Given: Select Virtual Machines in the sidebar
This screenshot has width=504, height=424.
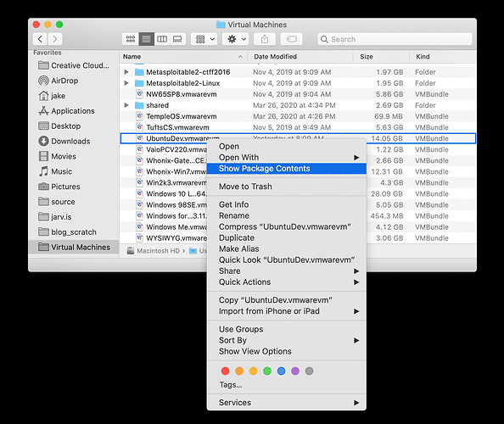Looking at the screenshot, I should 74,247.
